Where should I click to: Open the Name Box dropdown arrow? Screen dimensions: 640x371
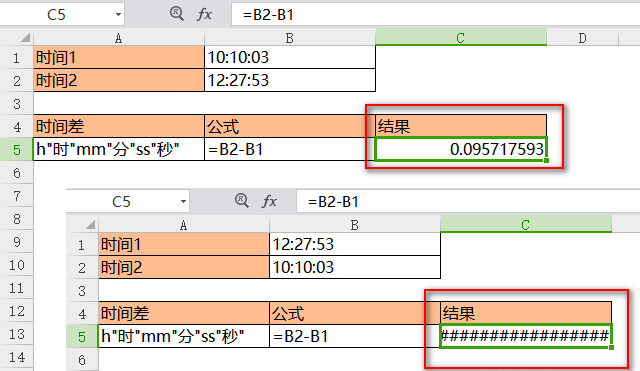pos(118,15)
